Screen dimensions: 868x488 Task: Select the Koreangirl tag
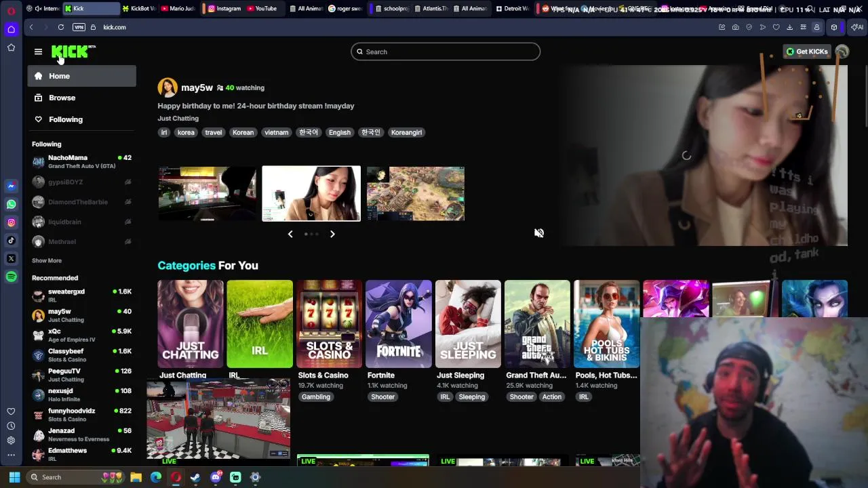[406, 133]
